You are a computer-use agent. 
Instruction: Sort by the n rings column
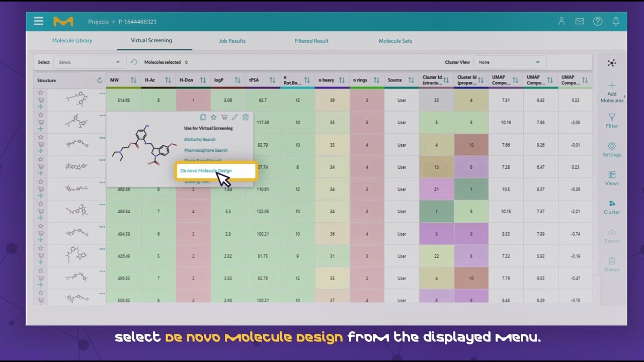click(x=376, y=80)
